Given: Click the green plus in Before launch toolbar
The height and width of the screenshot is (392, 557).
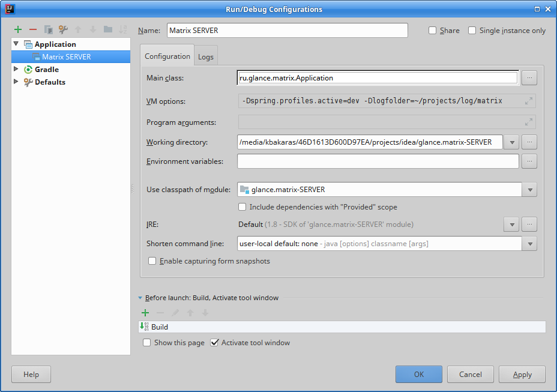Looking at the screenshot, I should pyautogui.click(x=145, y=313).
